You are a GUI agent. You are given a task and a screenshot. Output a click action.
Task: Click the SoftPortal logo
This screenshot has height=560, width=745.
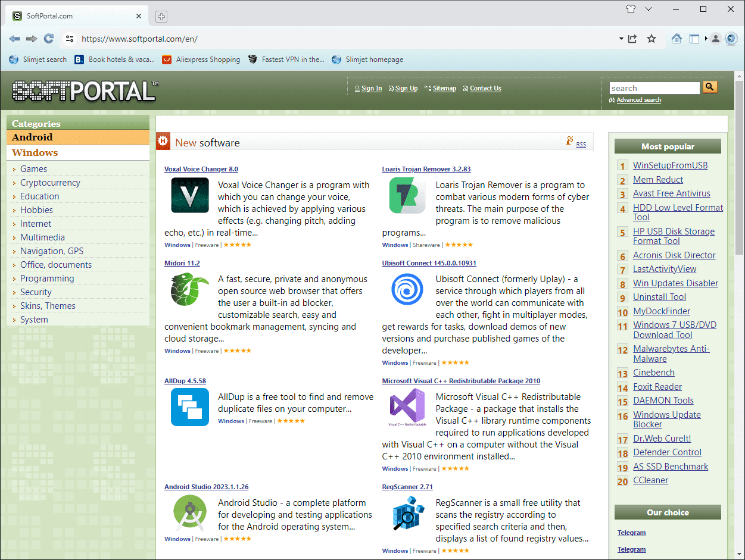point(85,90)
